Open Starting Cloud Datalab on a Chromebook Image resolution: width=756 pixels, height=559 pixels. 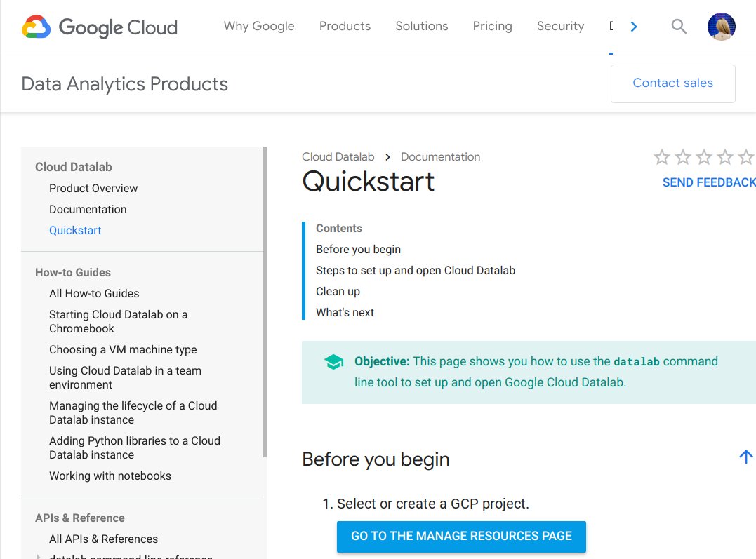pyautogui.click(x=118, y=321)
